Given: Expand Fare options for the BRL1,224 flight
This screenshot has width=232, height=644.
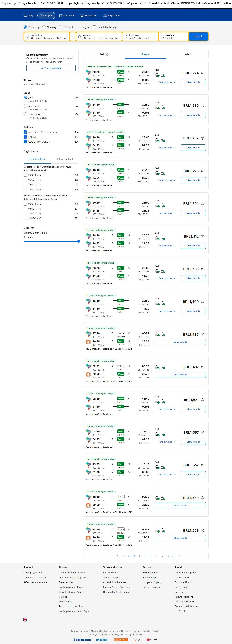Looking at the screenshot, I should (167, 82).
